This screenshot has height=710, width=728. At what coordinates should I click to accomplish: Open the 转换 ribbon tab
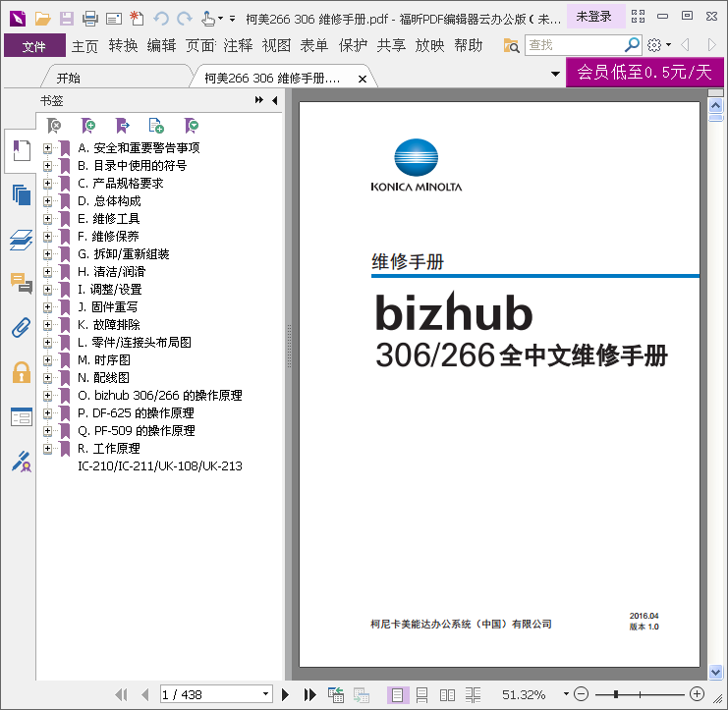[x=123, y=45]
